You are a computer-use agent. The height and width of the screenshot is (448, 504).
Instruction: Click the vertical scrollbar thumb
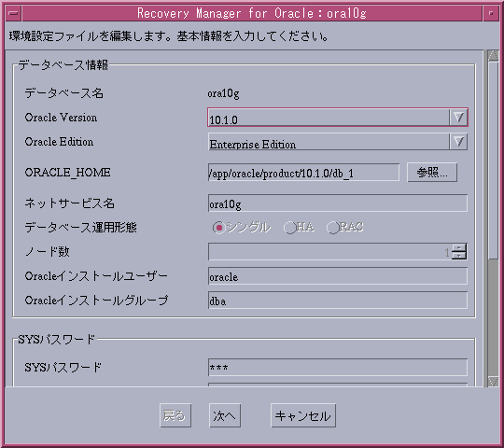click(493, 160)
